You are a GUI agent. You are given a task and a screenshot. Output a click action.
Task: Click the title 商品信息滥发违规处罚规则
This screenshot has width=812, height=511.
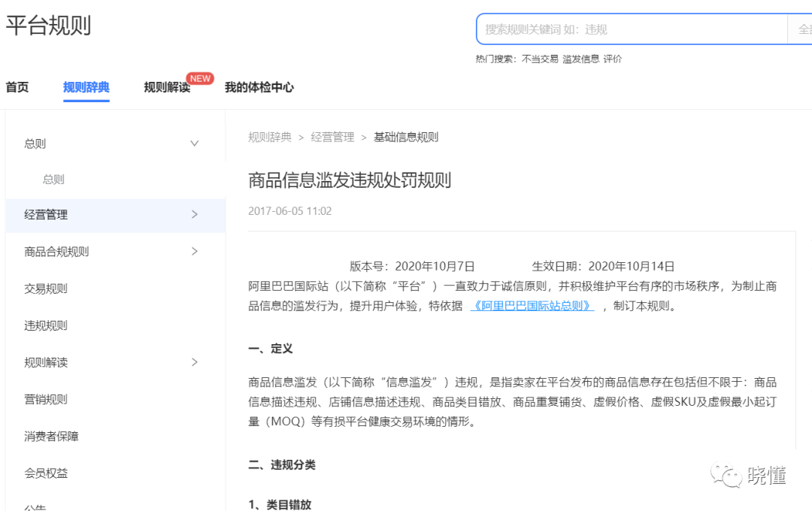350,180
